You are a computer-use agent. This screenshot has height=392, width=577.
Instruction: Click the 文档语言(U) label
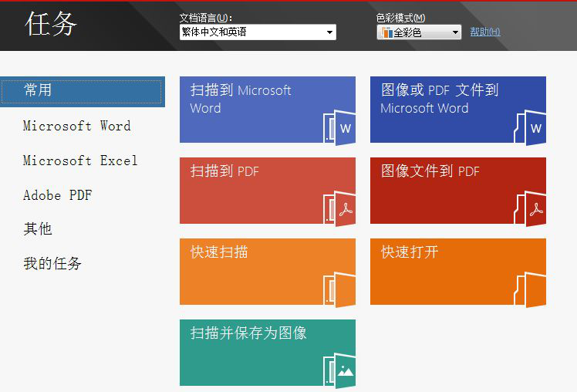[206, 18]
